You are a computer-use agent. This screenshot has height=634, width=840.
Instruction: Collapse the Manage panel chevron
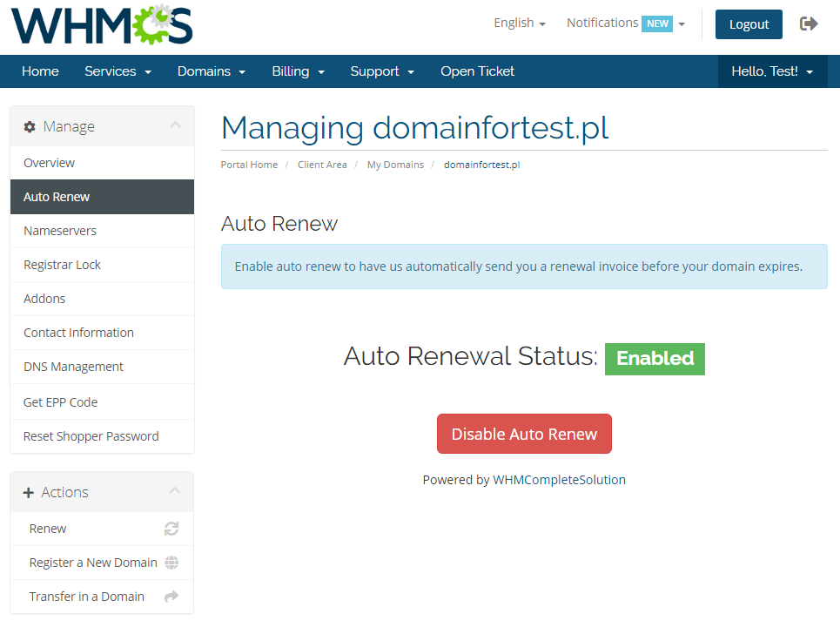[x=175, y=125]
